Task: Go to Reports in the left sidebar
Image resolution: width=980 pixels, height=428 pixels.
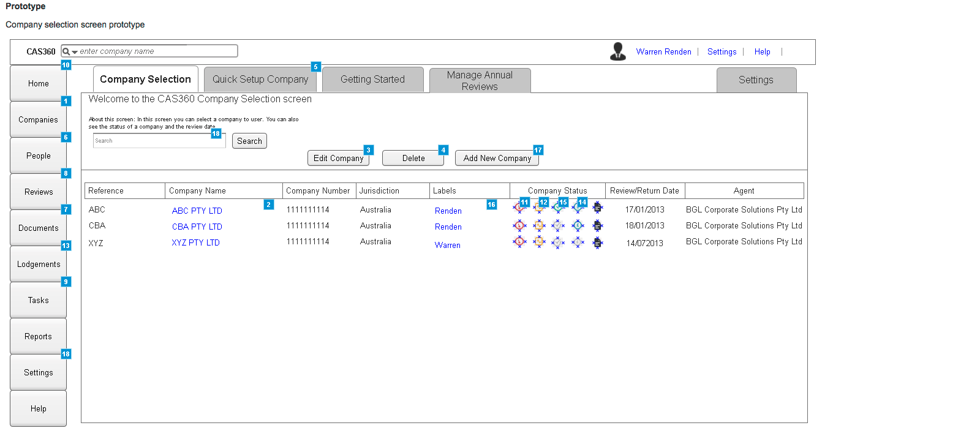Action: click(x=39, y=336)
